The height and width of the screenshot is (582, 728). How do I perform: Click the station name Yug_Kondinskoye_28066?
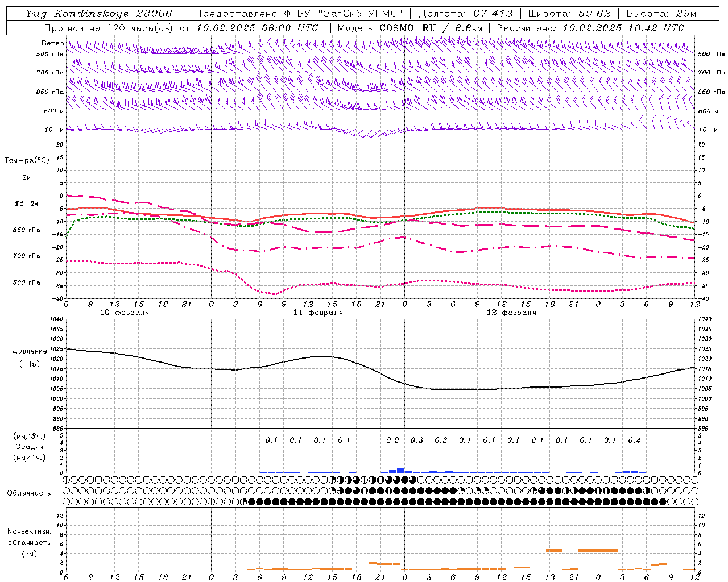click(98, 14)
